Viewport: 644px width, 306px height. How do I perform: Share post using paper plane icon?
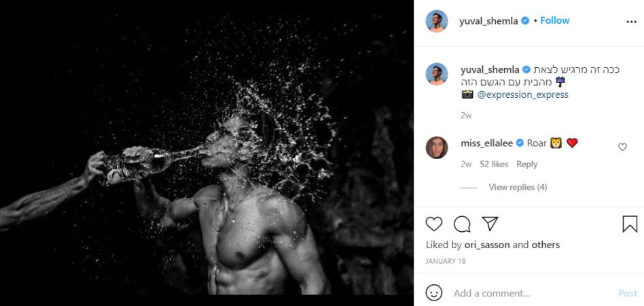click(490, 224)
